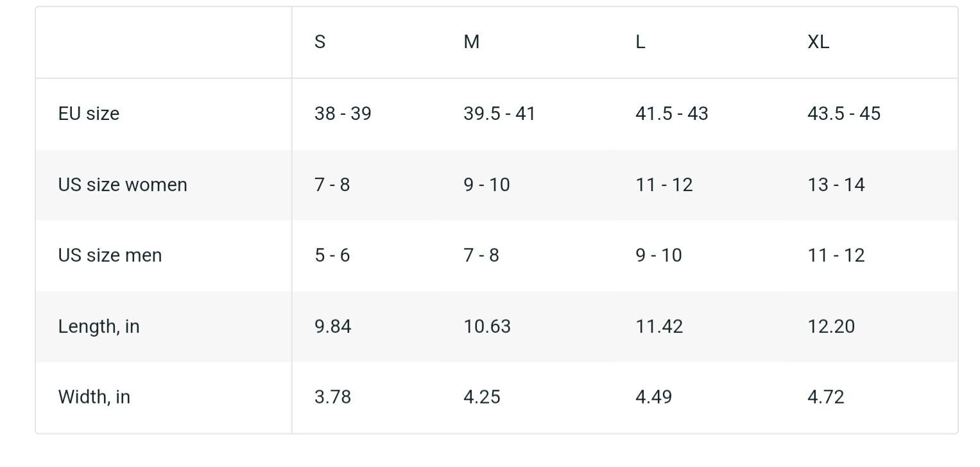Select the EU size row label

[x=89, y=114]
